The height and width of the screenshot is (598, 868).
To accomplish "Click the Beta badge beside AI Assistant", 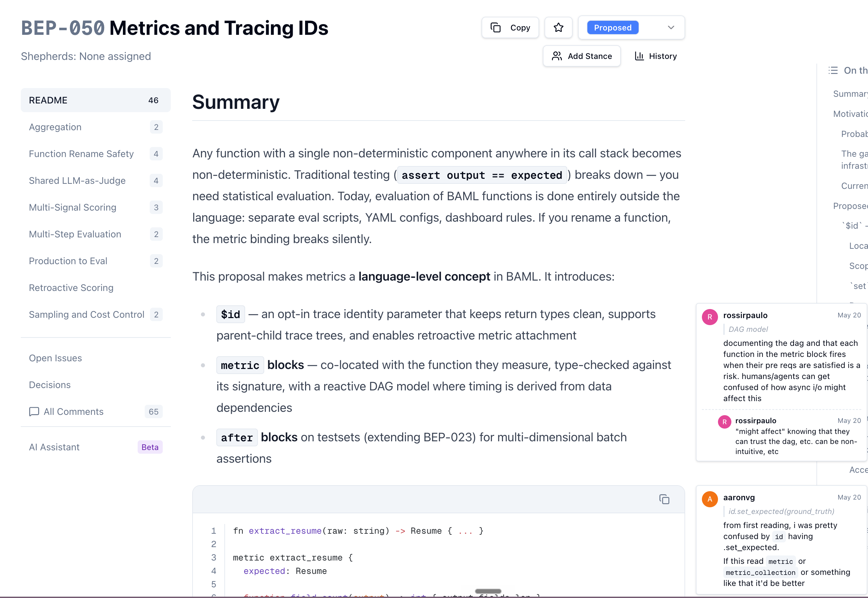I will pos(150,447).
